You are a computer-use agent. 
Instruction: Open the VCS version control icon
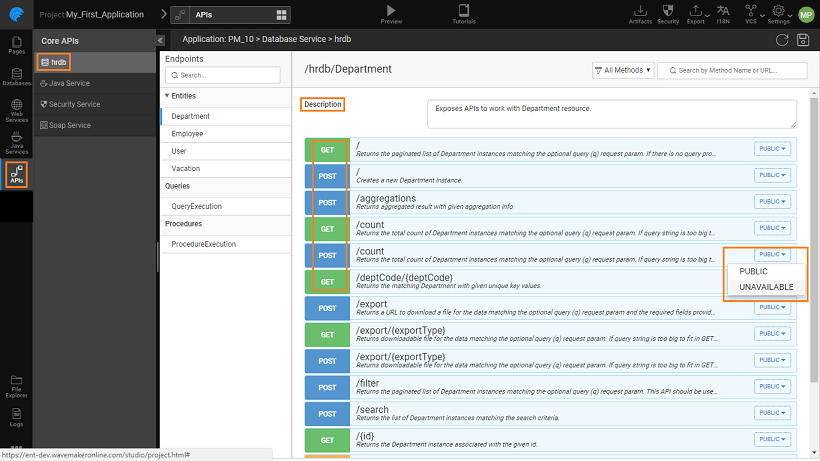[x=750, y=10]
